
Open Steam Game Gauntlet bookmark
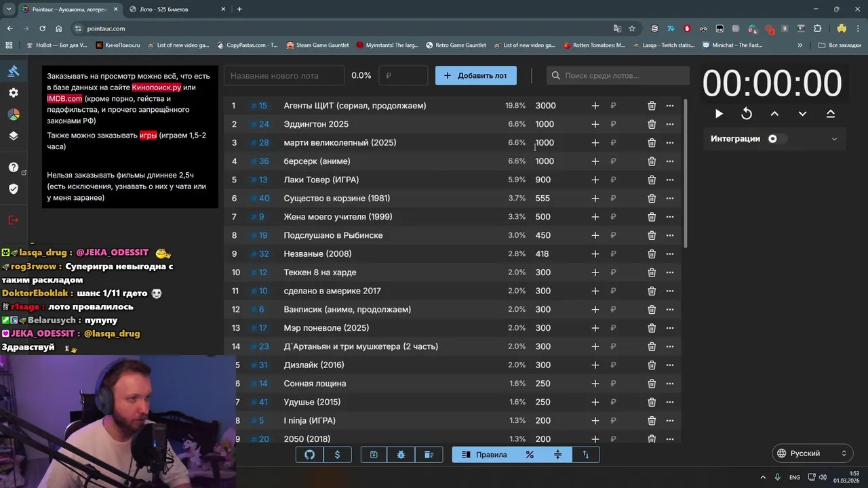click(x=317, y=45)
